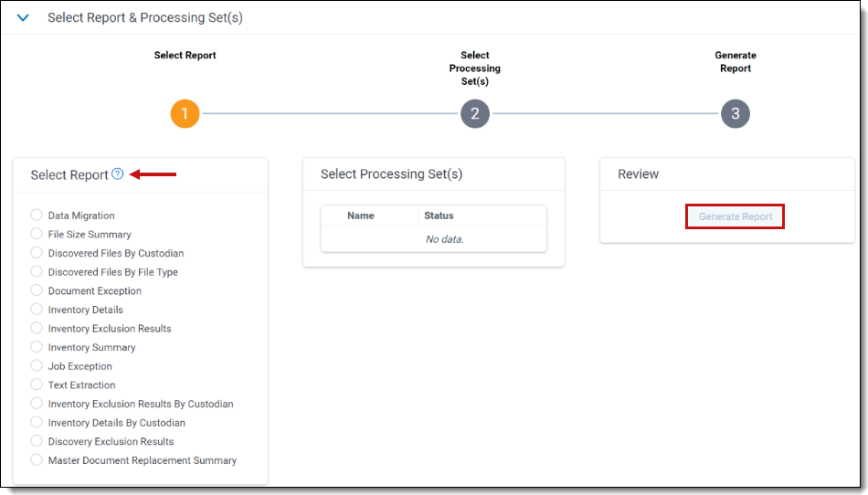Screen dimensions: 868x495
Task: Choose the Inventory Details radio button
Action: (x=37, y=310)
